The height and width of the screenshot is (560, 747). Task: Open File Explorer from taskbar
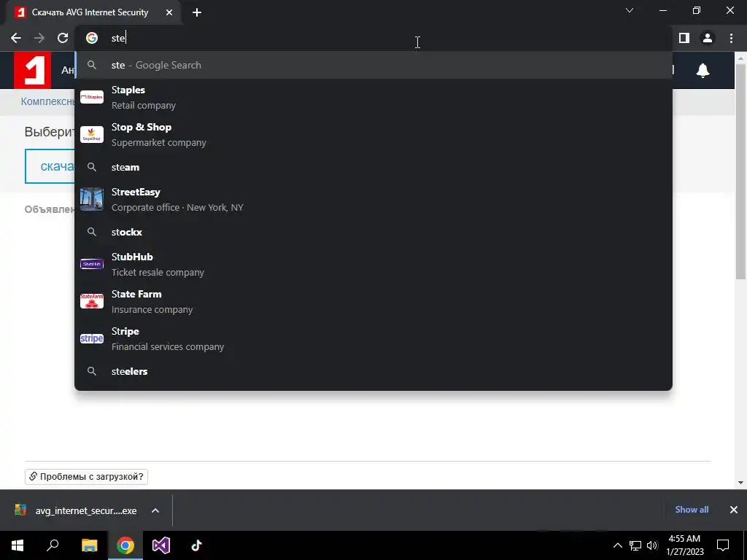[x=89, y=545]
